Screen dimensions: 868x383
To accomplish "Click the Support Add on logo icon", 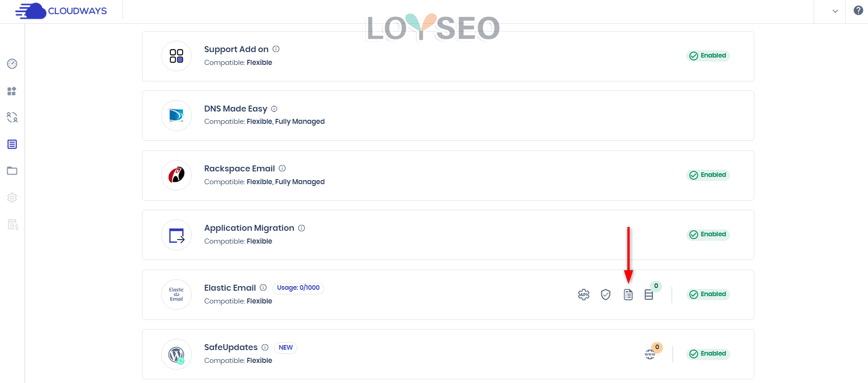I will tap(176, 56).
